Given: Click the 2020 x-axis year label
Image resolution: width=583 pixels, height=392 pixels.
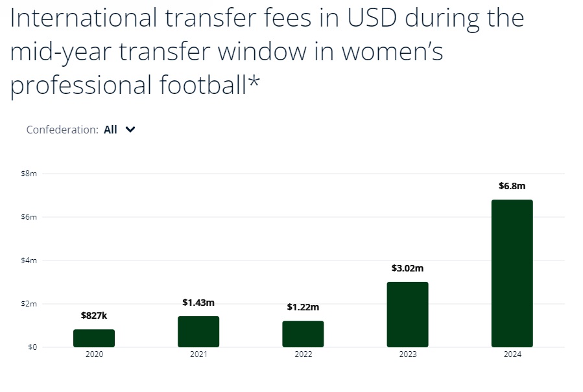Looking at the screenshot, I should [94, 354].
